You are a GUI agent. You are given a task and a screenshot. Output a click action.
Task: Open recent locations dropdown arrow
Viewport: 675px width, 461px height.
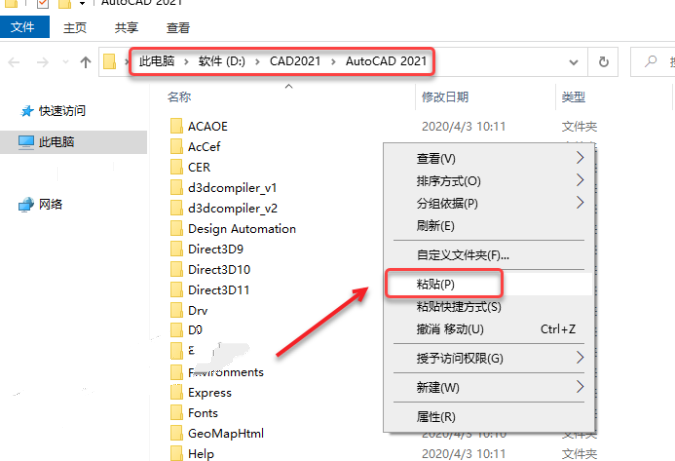[65, 62]
